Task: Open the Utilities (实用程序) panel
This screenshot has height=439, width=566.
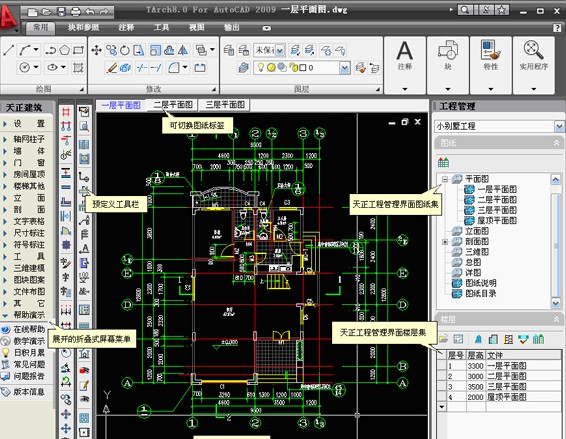Action: [x=534, y=65]
